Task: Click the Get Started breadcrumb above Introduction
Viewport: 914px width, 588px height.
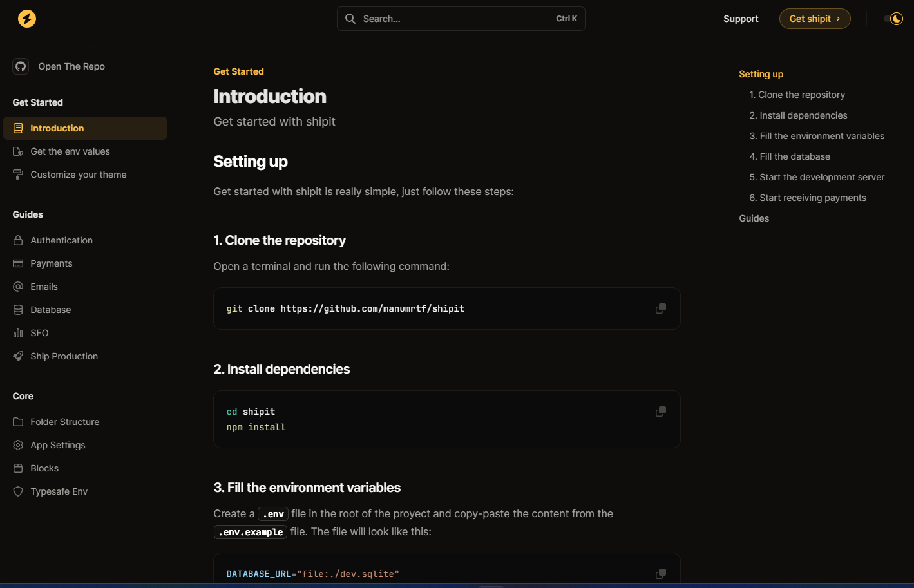Action: coord(239,71)
